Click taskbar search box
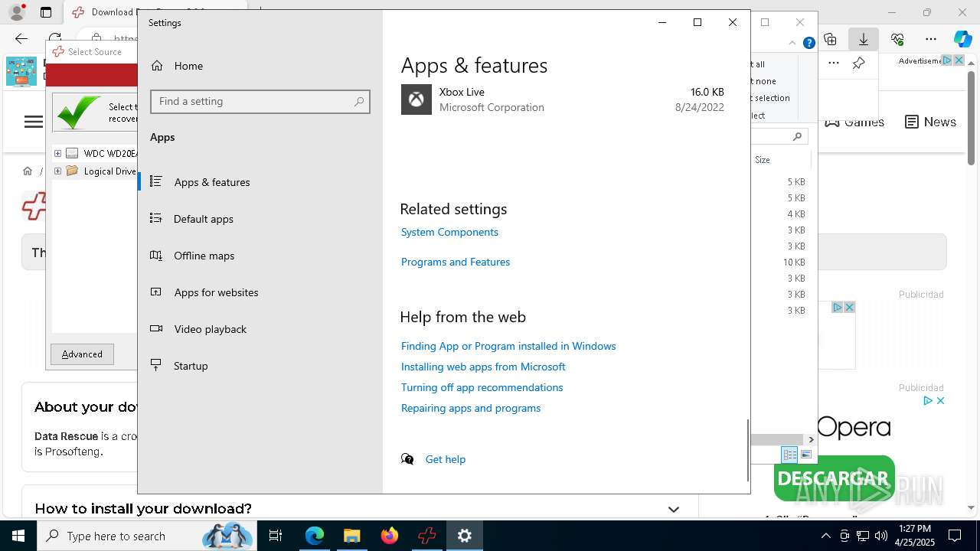980x551 pixels. pos(148,536)
